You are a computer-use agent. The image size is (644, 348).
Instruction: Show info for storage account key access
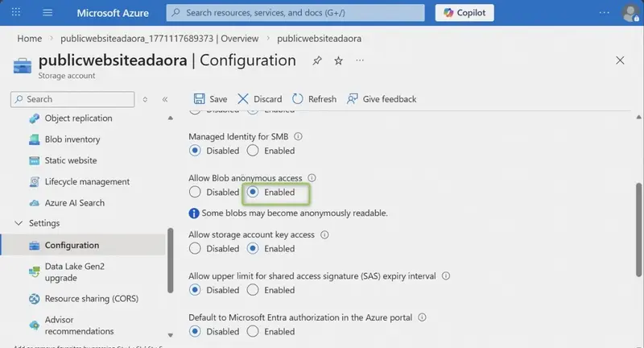(324, 234)
